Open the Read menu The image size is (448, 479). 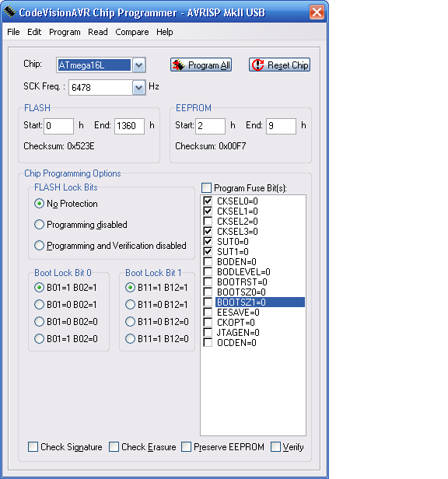98,32
